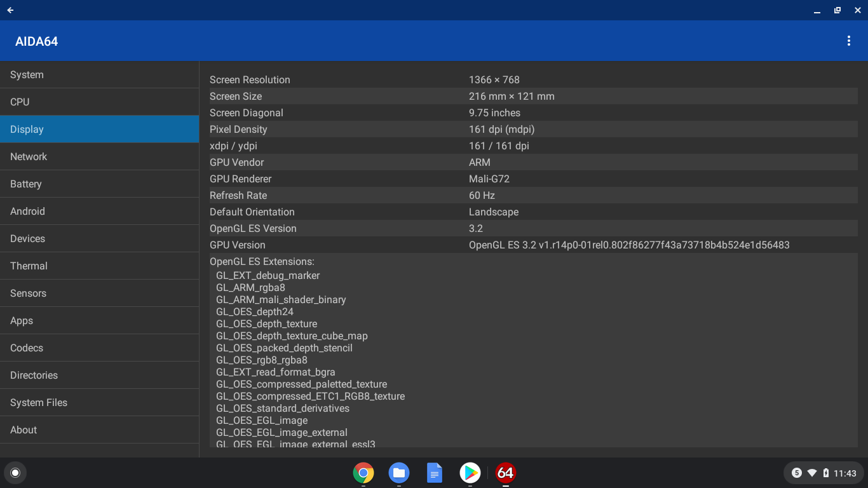Open the notification count badge
Screen dimensions: 868x488
[797, 473]
